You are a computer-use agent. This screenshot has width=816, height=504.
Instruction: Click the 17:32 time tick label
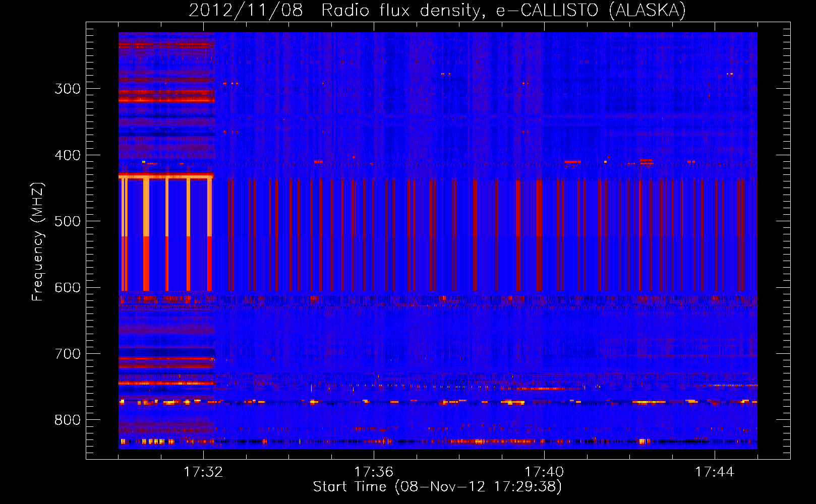coord(203,472)
